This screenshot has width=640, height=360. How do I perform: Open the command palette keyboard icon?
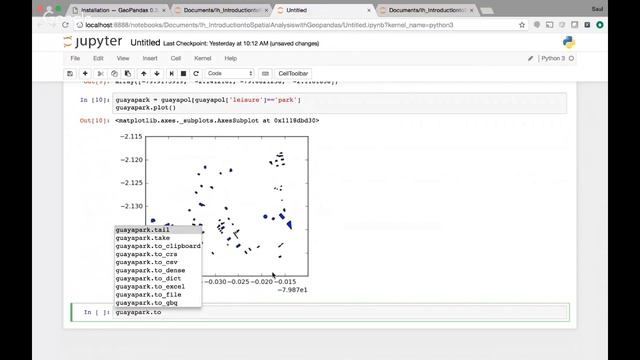pyautogui.click(x=265, y=73)
